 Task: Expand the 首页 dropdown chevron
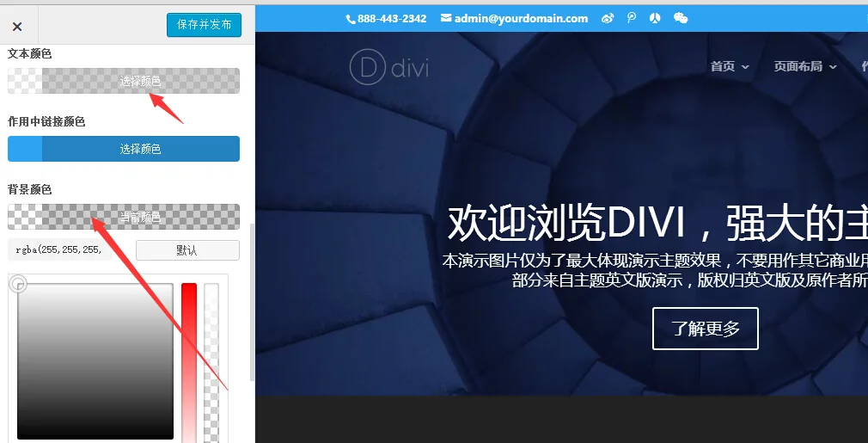coord(745,67)
